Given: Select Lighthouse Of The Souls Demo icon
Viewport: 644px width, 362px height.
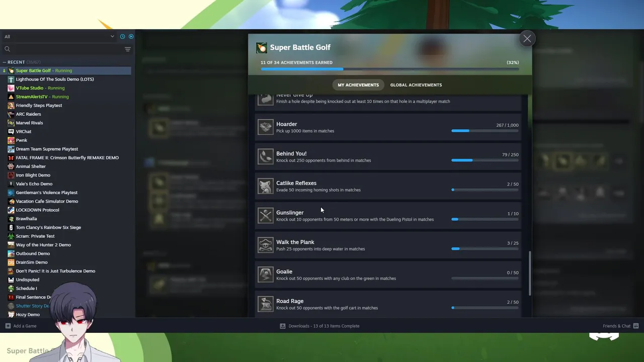Looking at the screenshot, I should pos(11,79).
